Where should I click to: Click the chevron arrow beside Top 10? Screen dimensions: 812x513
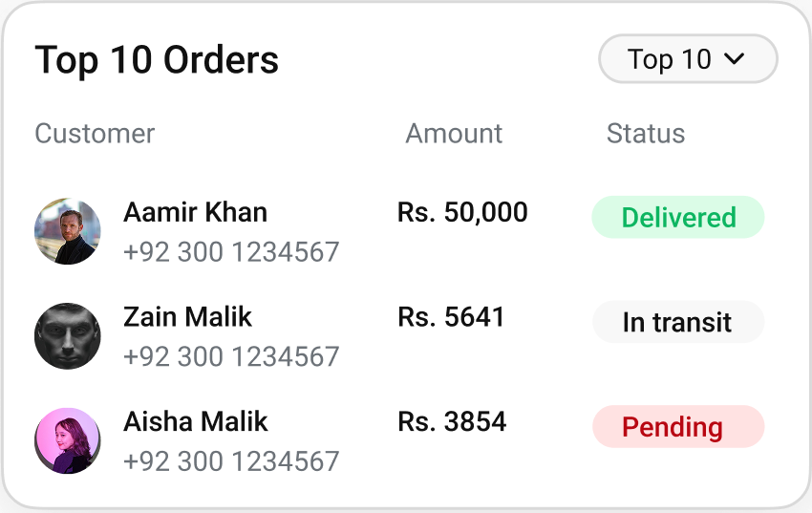tap(735, 59)
